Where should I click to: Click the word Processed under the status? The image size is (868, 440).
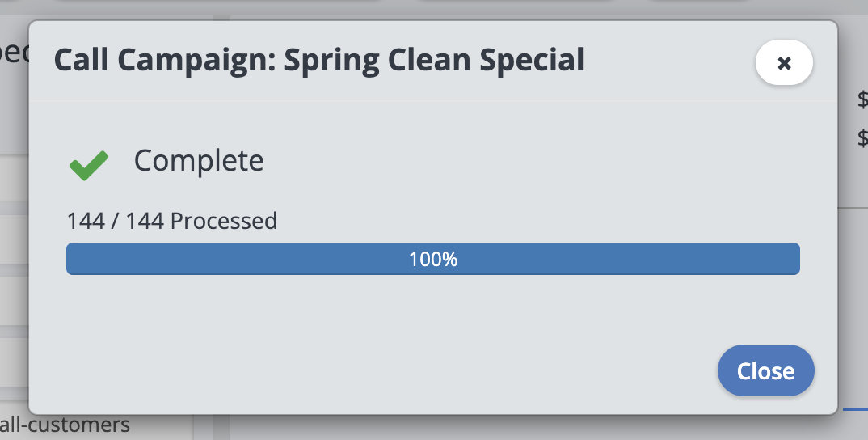tap(224, 221)
